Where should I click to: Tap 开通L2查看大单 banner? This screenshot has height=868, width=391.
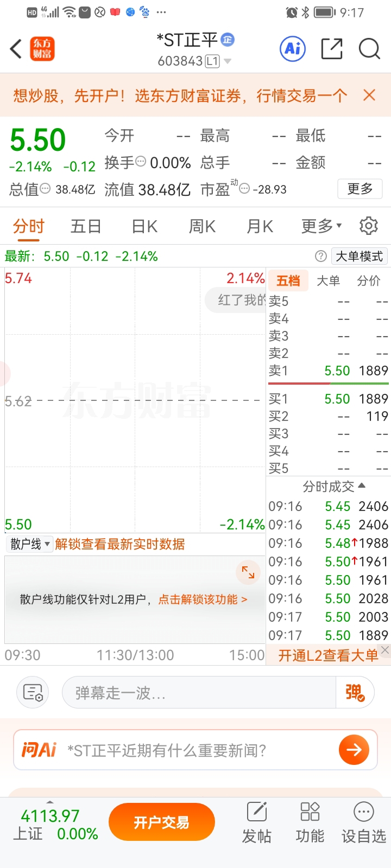tap(328, 655)
